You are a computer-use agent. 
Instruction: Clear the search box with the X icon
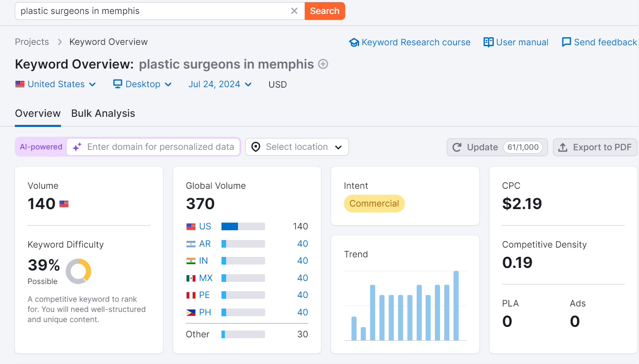pos(294,11)
